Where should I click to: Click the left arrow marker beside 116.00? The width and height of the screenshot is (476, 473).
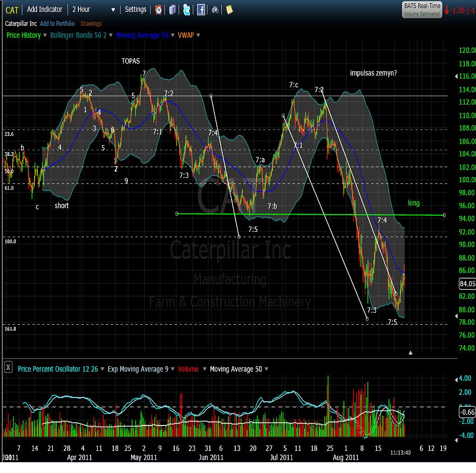(456, 77)
